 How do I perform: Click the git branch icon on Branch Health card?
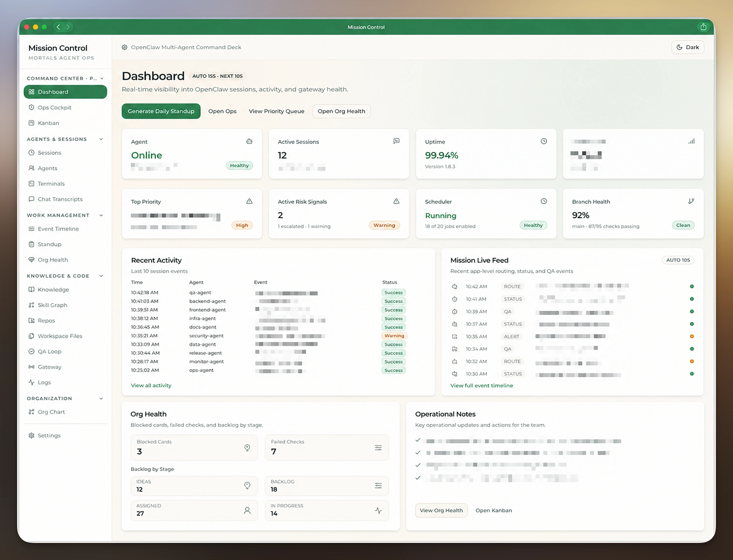click(x=691, y=201)
